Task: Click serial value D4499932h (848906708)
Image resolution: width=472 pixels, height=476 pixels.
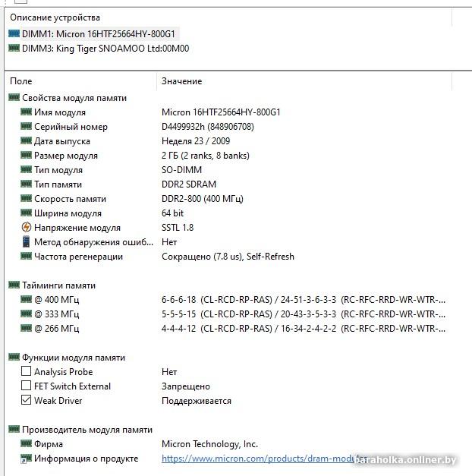Action: tap(208, 127)
